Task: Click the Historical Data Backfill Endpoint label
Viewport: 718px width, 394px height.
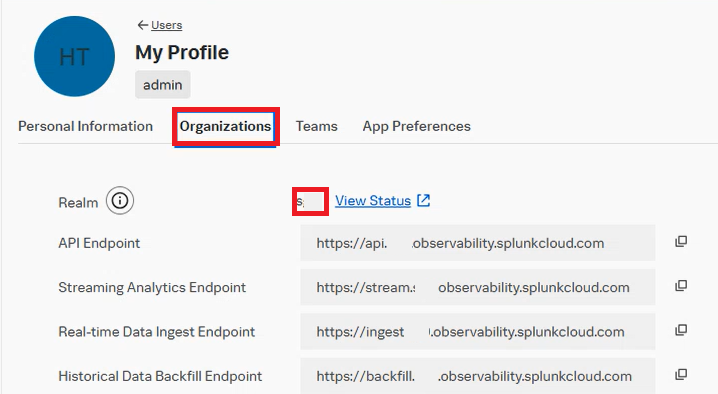Action: (160, 376)
